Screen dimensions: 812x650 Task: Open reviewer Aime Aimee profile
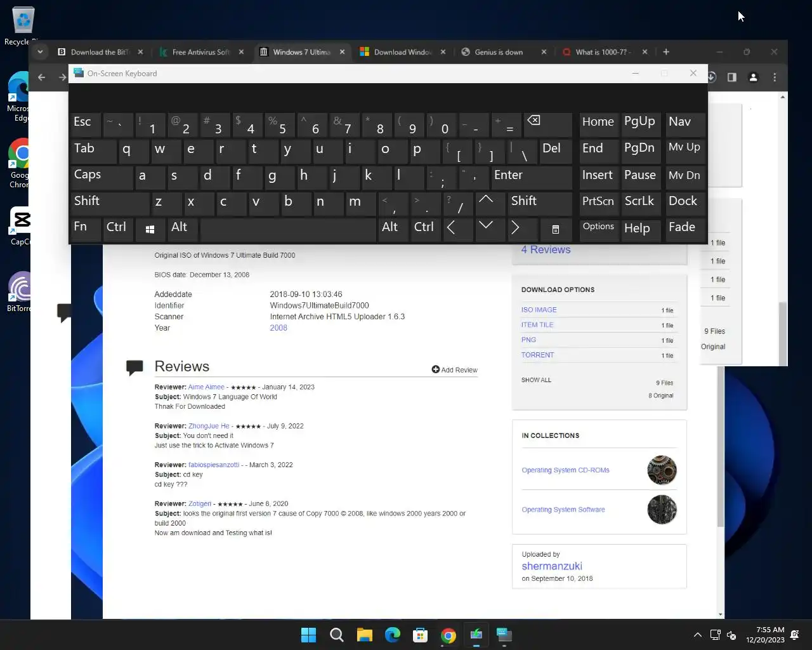[x=206, y=387]
